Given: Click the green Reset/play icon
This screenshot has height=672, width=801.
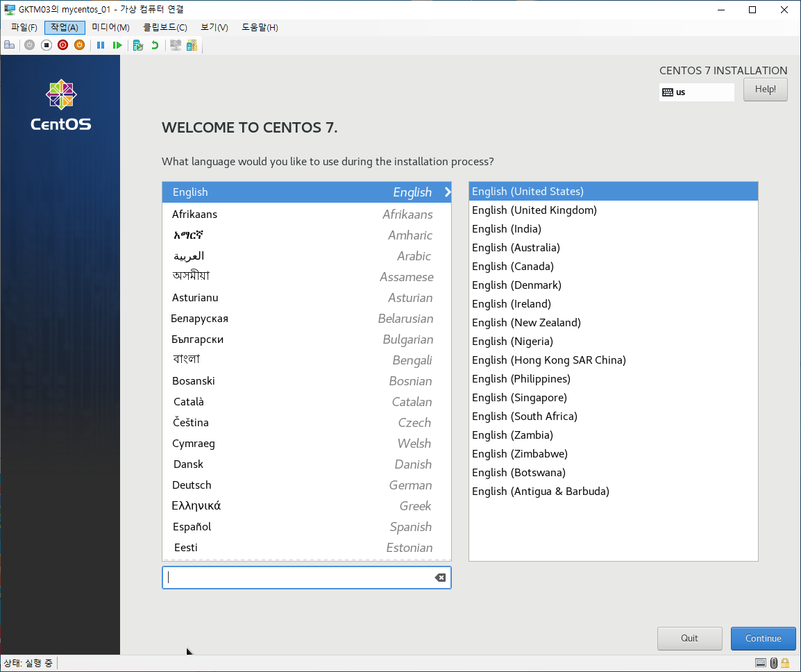Looking at the screenshot, I should 117,45.
